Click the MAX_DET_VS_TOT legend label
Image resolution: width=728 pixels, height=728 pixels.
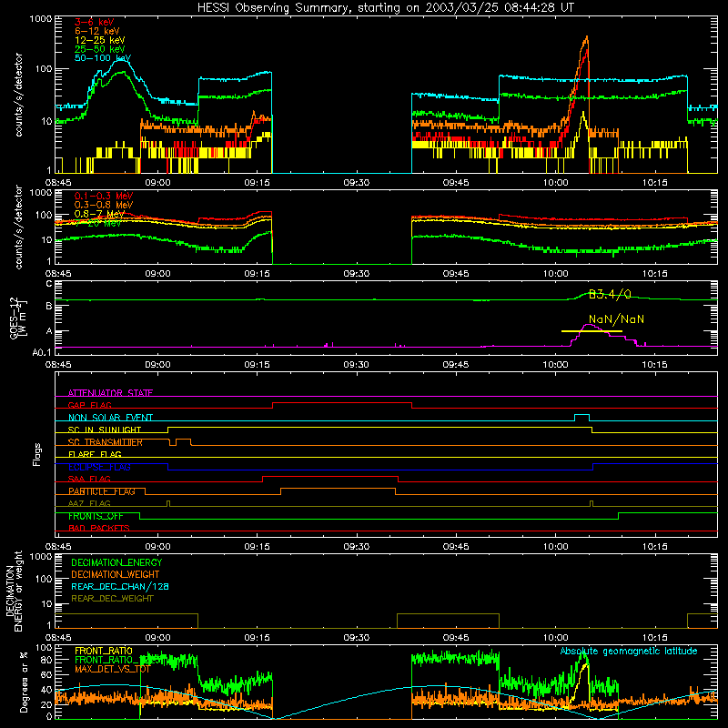click(x=112, y=669)
